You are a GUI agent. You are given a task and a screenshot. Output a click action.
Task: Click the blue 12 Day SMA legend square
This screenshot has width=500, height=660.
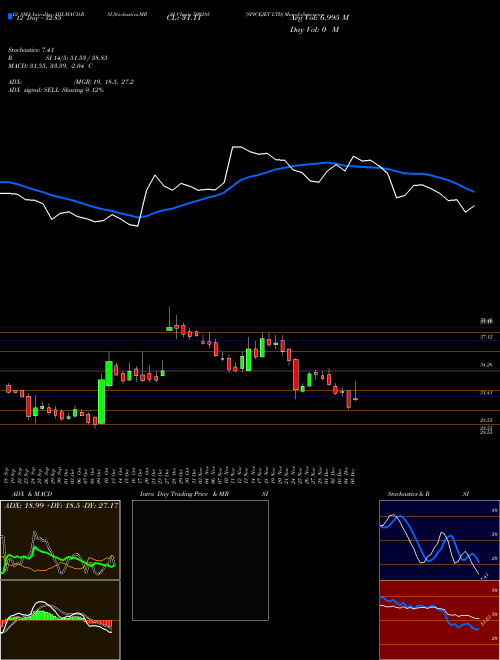click(x=10, y=16)
